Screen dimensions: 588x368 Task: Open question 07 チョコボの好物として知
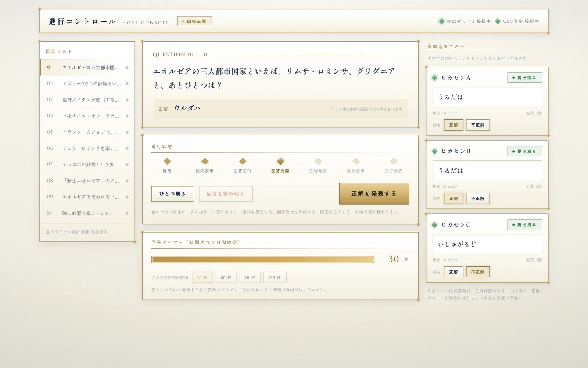[87, 164]
